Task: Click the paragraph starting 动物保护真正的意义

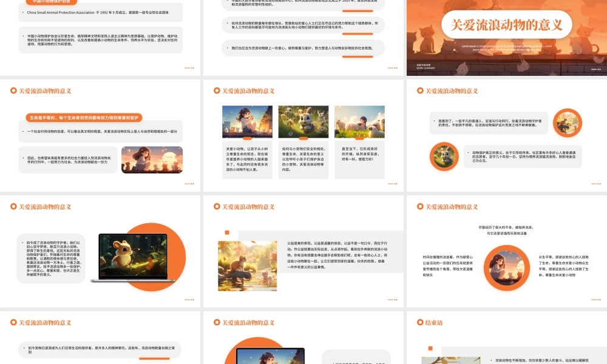Action: point(523,157)
